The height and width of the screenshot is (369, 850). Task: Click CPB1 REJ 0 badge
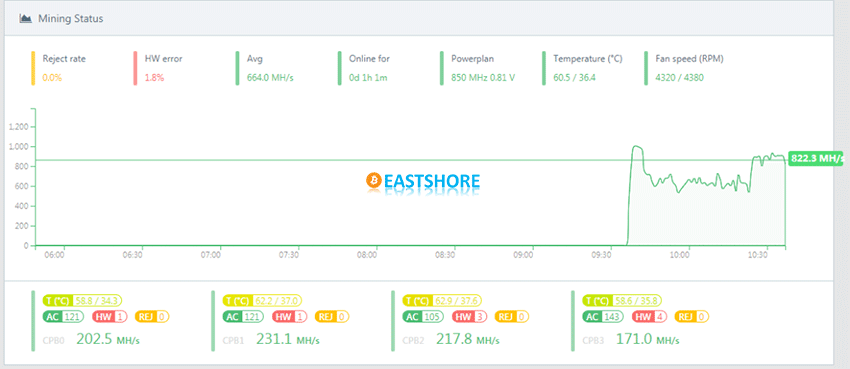point(332,316)
